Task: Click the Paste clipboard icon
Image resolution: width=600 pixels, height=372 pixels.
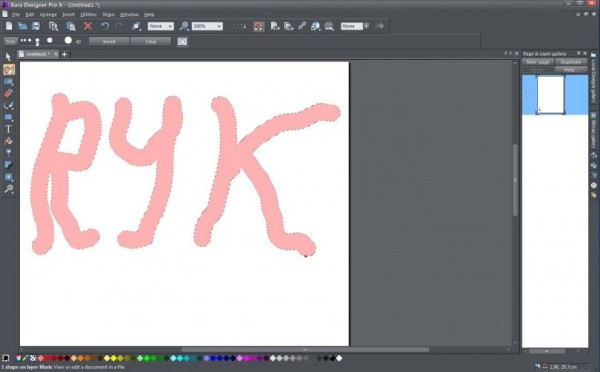Action: tap(71, 26)
